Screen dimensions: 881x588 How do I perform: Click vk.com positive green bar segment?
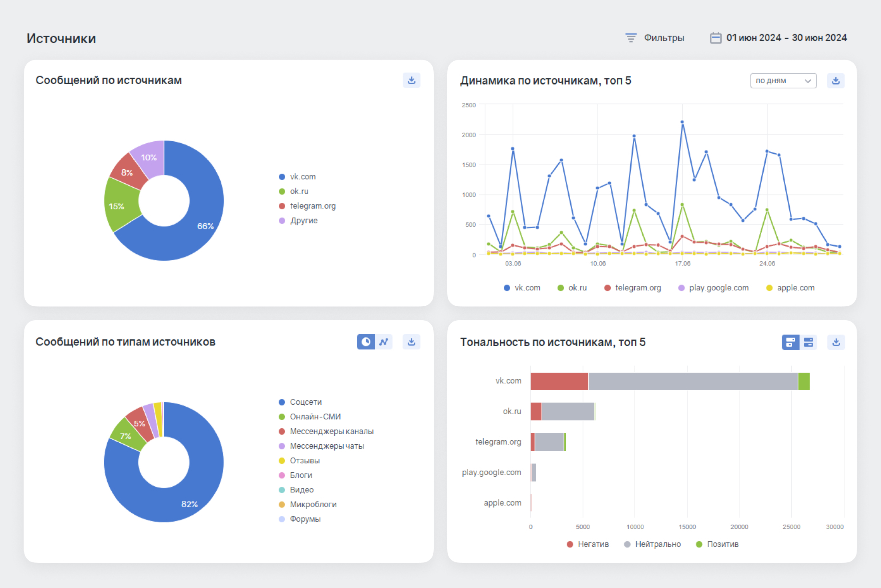coord(804,381)
